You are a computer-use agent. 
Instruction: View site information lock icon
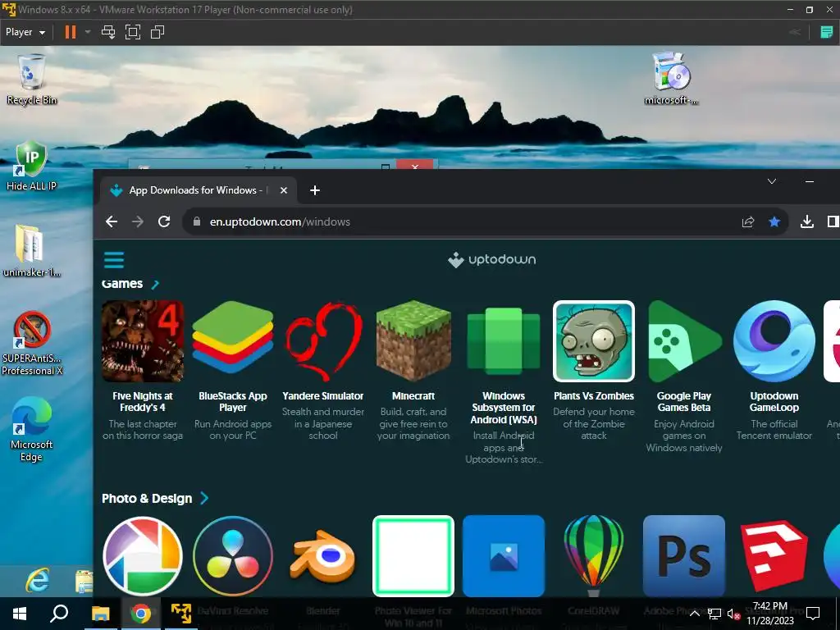tap(197, 221)
